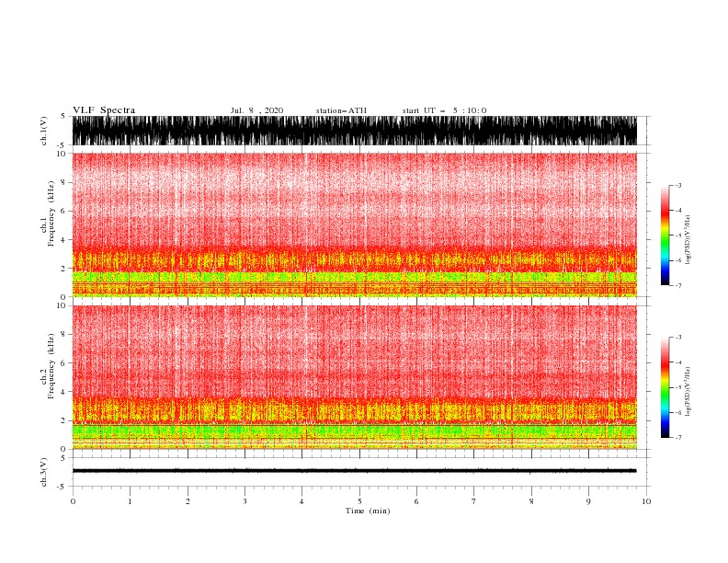This screenshot has width=728, height=563.
Task: Click the log(PSD) label beside ch.2 color bar
Action: [x=688, y=391]
